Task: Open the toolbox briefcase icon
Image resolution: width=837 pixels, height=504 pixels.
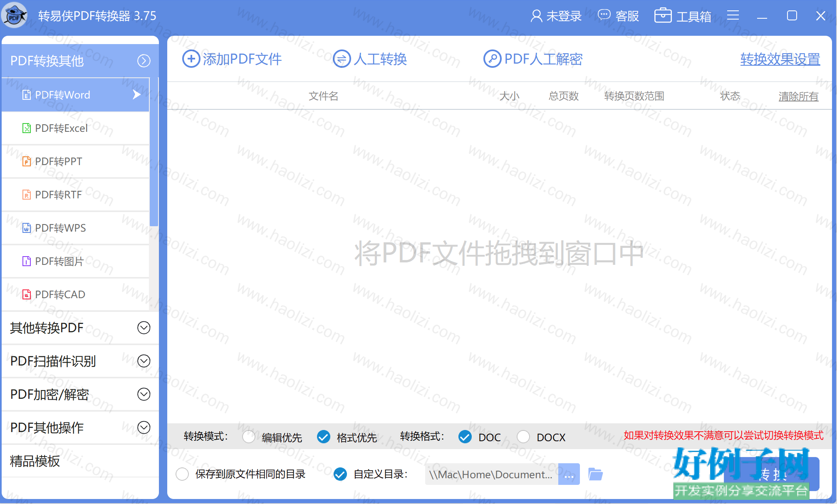Action: point(663,15)
